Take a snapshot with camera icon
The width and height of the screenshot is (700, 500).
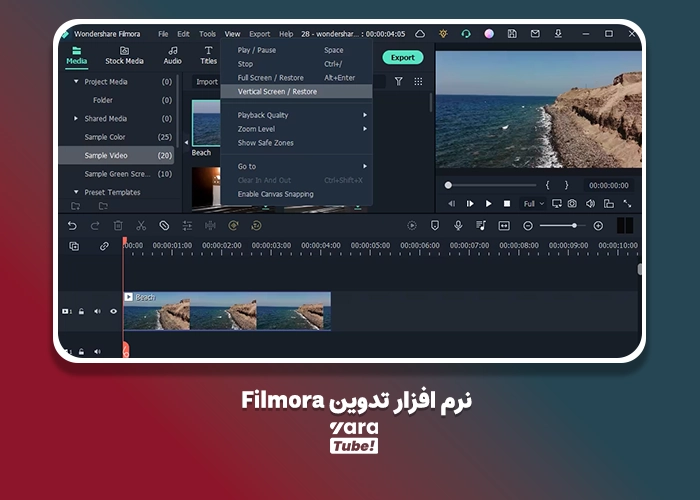click(572, 204)
